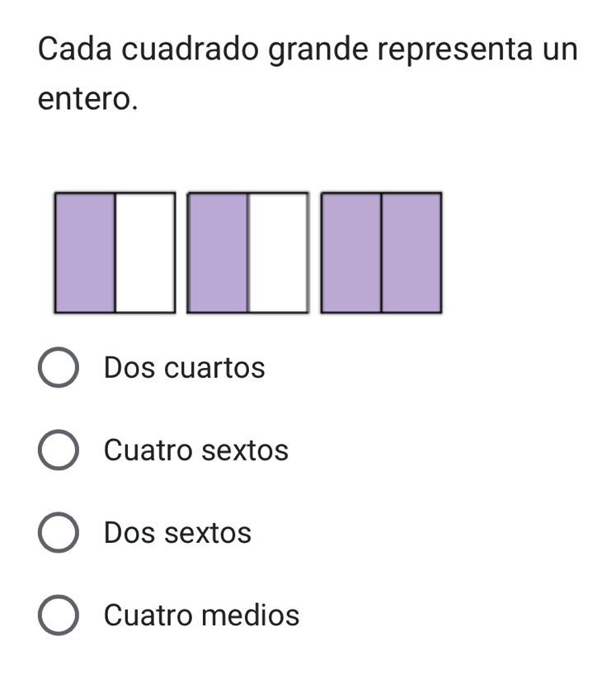
Task: Select the shaded half of the middle square
Action: 219,252
